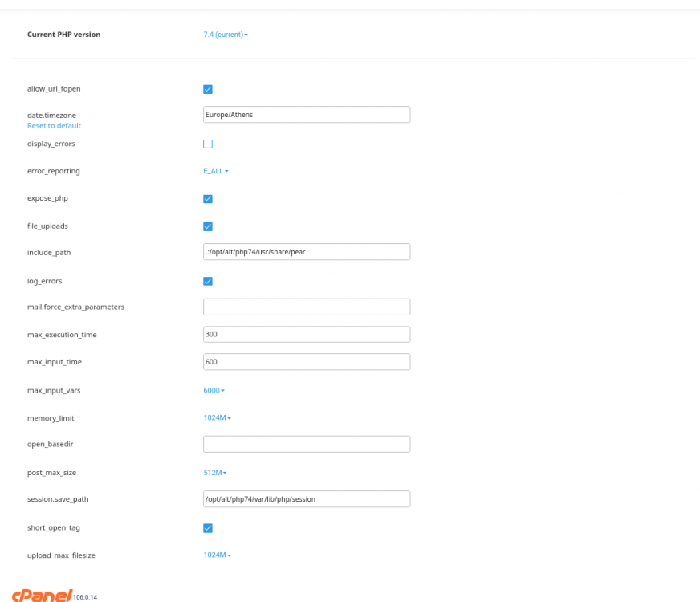The height and width of the screenshot is (602, 700).
Task: Open the max_input_vars dropdown
Action: 214,390
